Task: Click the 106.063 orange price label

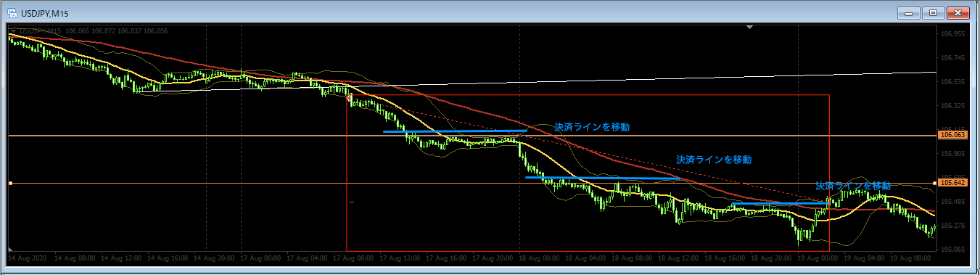Action: [x=952, y=135]
